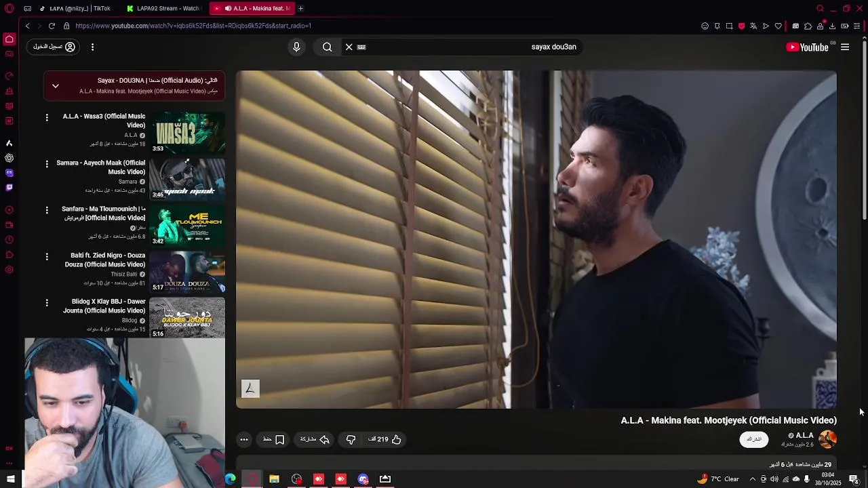Open the browser screenshot snapshot tool
This screenshot has width=868, height=488.
729,26
